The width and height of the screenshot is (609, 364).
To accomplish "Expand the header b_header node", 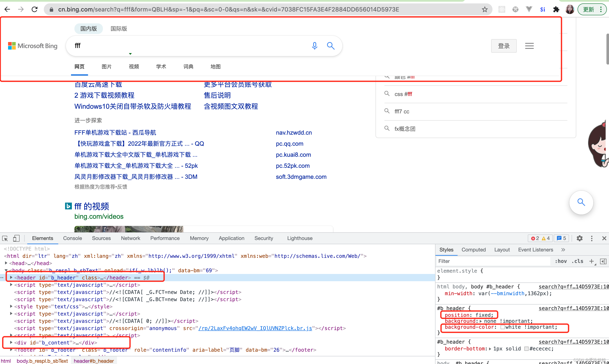I will [11, 277].
